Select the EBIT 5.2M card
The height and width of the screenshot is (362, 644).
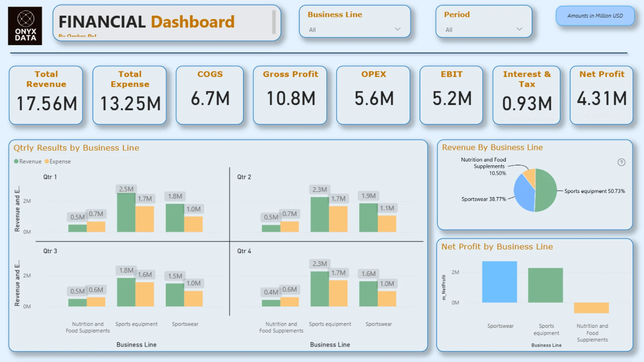[451, 95]
